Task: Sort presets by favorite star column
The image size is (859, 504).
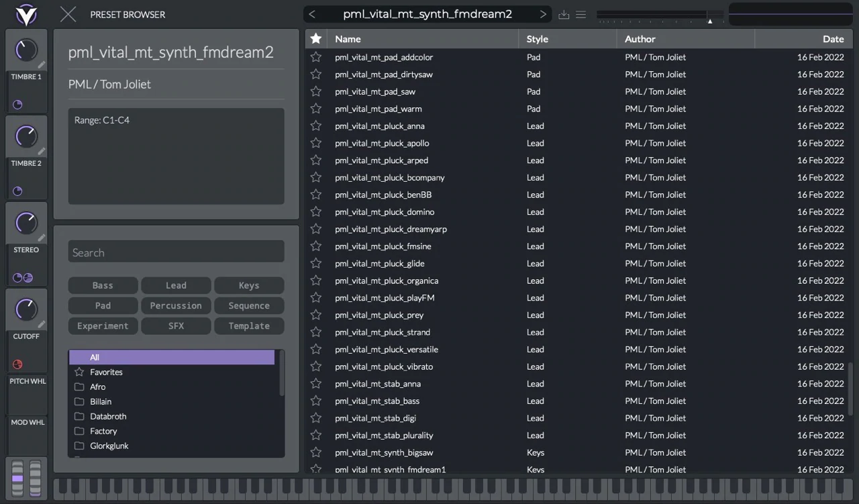Action: point(315,39)
